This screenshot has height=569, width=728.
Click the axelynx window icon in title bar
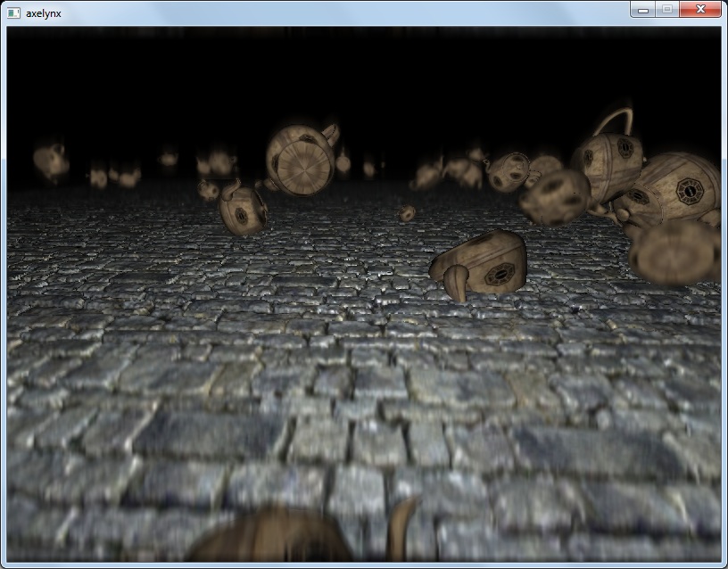click(x=14, y=12)
